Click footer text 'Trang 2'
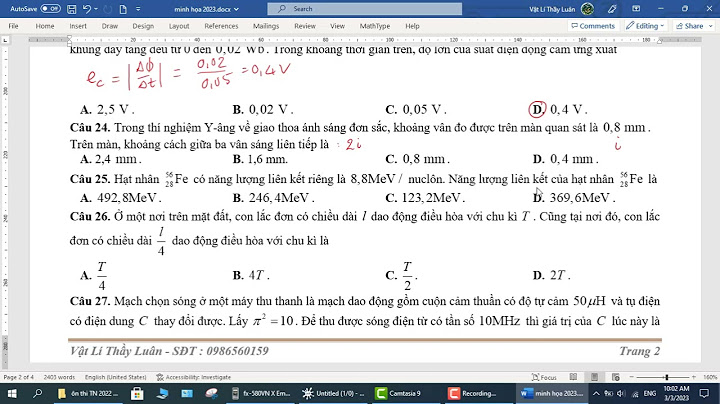The width and height of the screenshot is (720, 404). [640, 351]
